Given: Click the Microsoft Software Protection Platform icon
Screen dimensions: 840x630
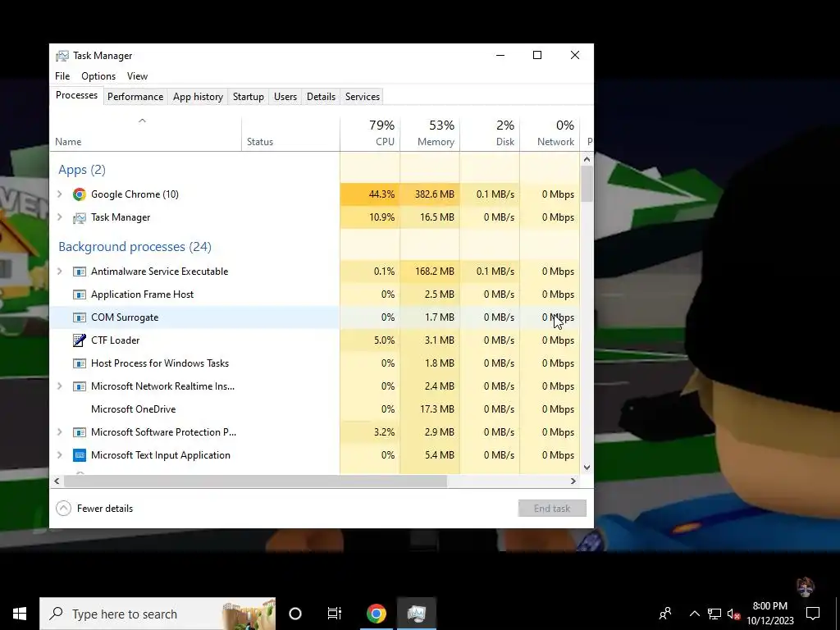Looking at the screenshot, I should point(80,432).
